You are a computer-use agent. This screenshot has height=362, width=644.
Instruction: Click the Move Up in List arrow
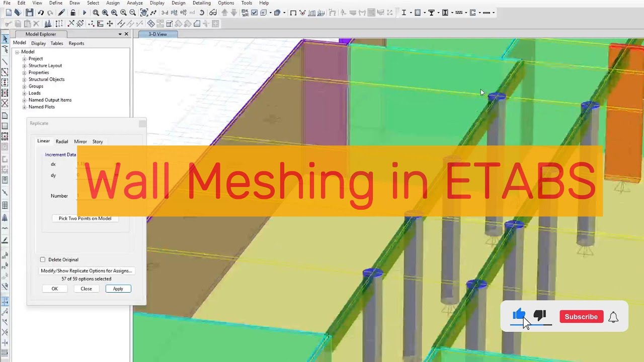tap(224, 13)
